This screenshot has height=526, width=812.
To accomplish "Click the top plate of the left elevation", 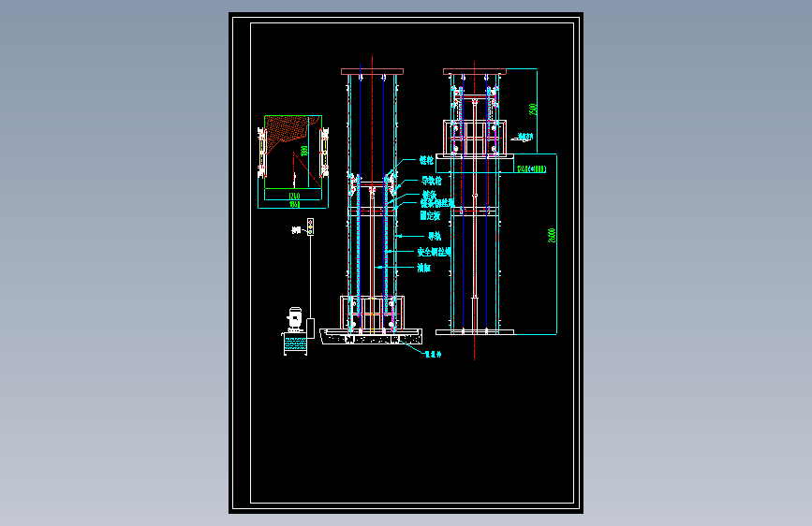I will coord(372,71).
